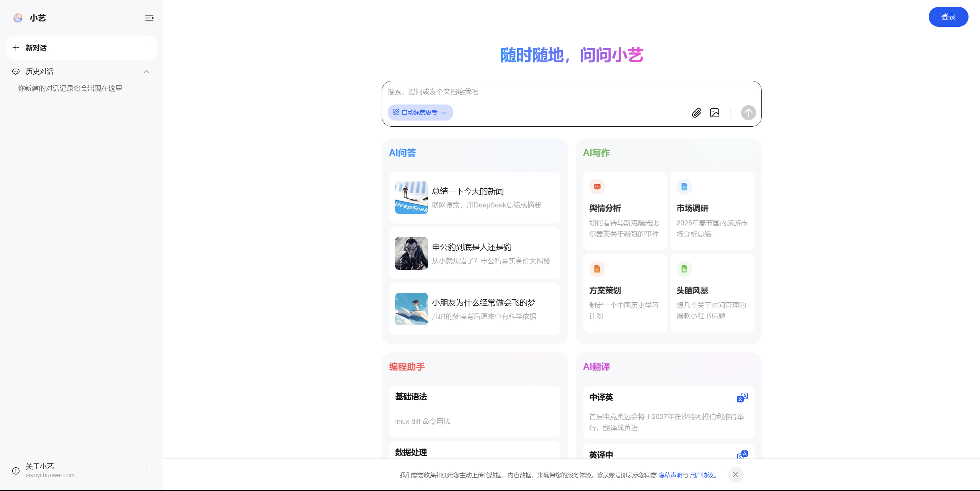Viewport: 980px width, 491px height.
Task: Open the flying dream illustration thumbnail
Action: pyautogui.click(x=411, y=309)
